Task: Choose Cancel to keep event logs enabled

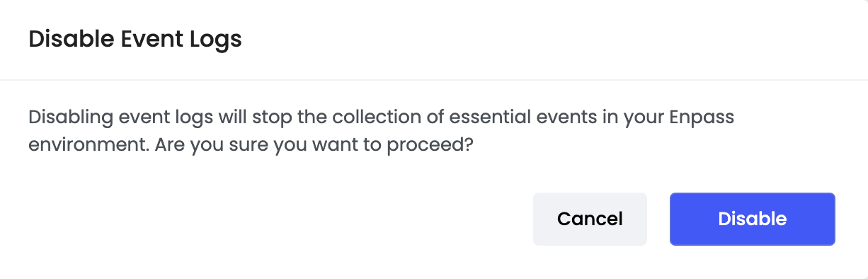Action: click(x=590, y=219)
